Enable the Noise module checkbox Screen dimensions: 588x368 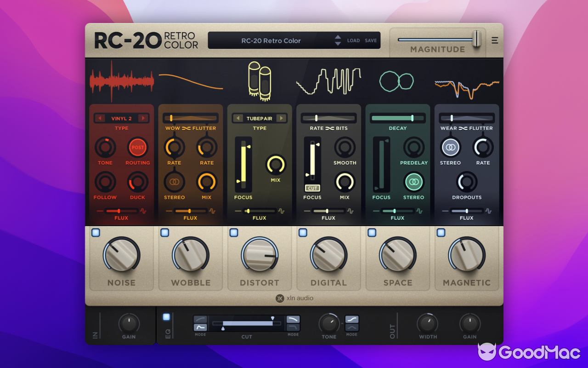click(96, 233)
